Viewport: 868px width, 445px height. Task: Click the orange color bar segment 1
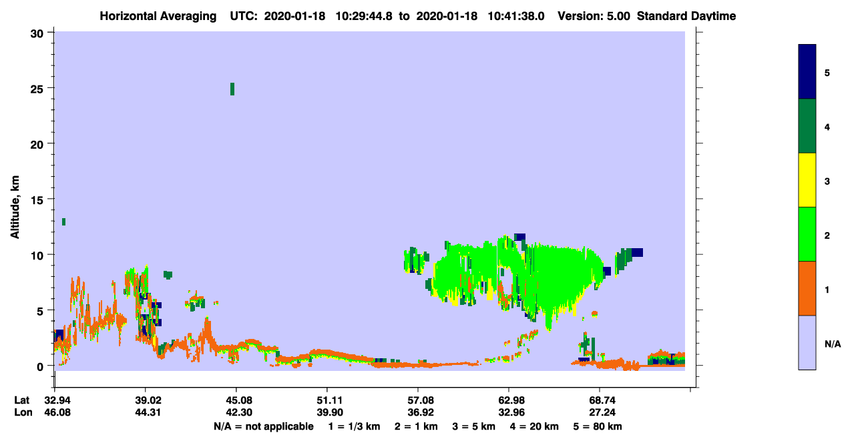tap(807, 288)
